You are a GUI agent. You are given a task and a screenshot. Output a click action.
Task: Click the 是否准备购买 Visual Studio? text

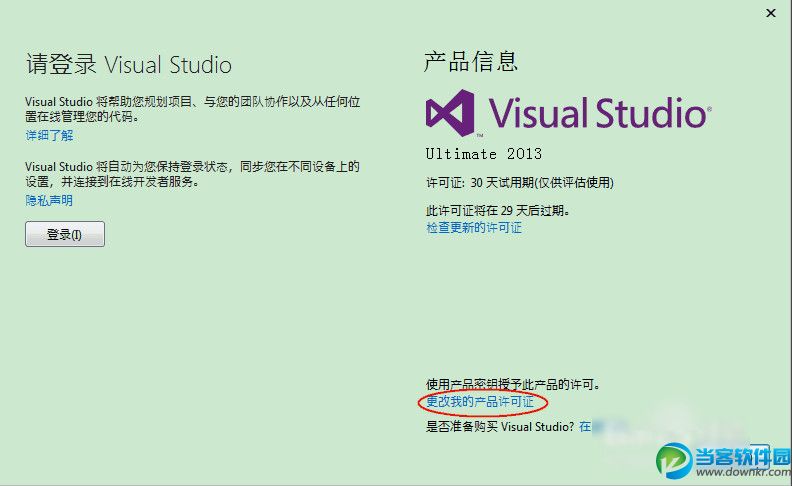click(500, 426)
